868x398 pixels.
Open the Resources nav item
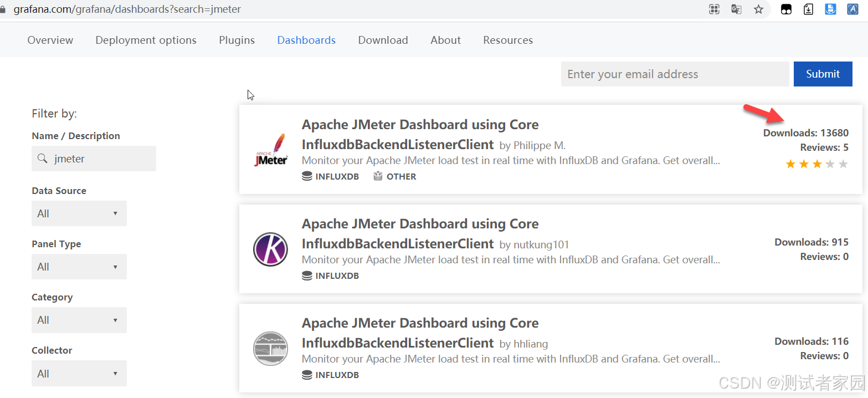508,40
